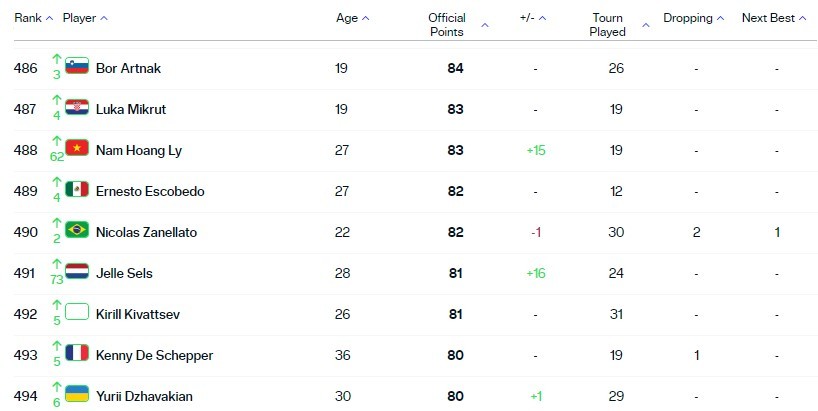Sort by Official Points header arrow
Image resolution: width=818 pixels, height=411 pixels.
pyautogui.click(x=485, y=25)
